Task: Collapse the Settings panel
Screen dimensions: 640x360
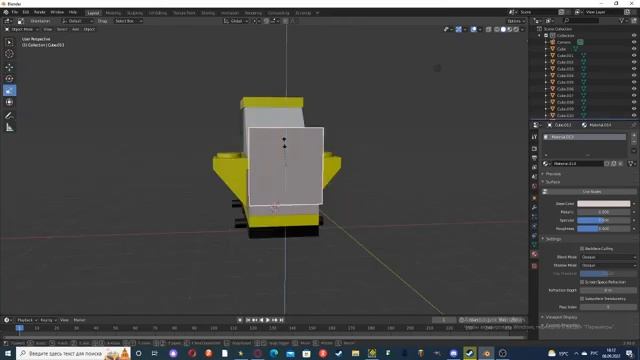Action: coord(553,239)
